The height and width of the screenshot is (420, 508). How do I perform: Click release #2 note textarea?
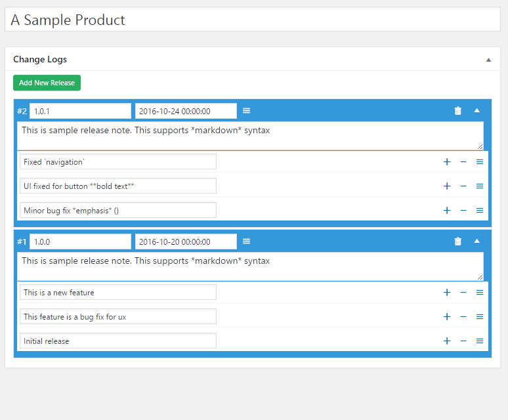249,136
